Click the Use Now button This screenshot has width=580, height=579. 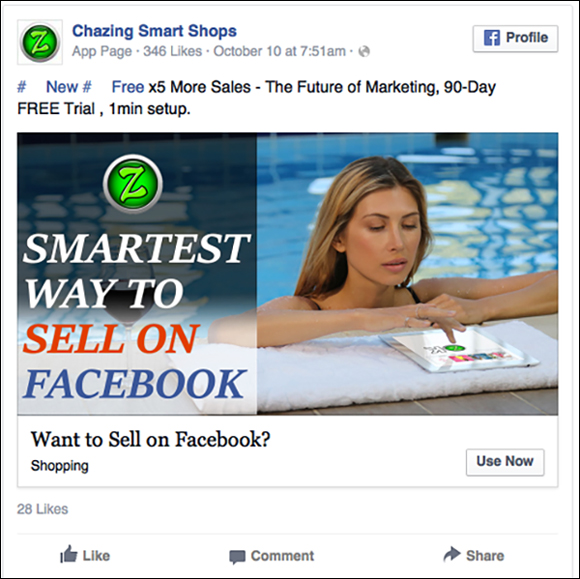505,462
